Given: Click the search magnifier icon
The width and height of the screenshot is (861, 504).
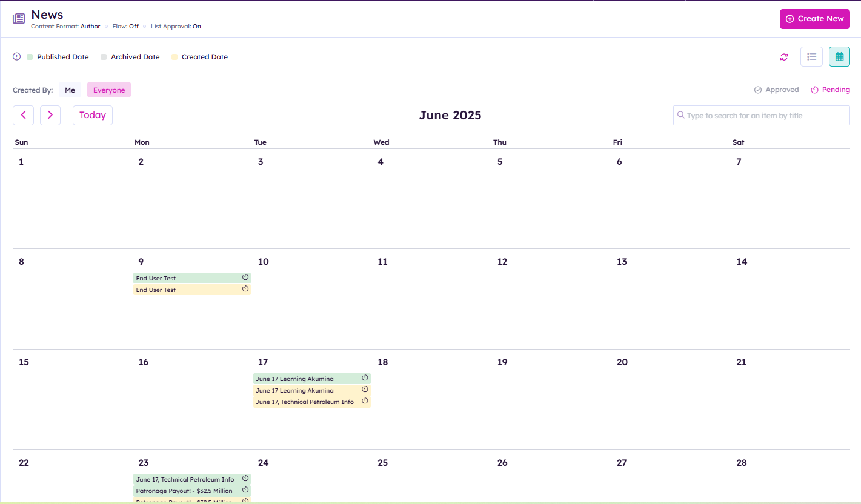Looking at the screenshot, I should coord(681,115).
